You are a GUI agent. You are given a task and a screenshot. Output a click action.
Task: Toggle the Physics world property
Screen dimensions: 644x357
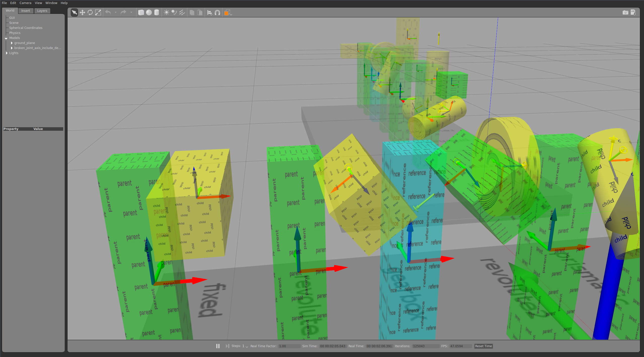click(x=14, y=32)
